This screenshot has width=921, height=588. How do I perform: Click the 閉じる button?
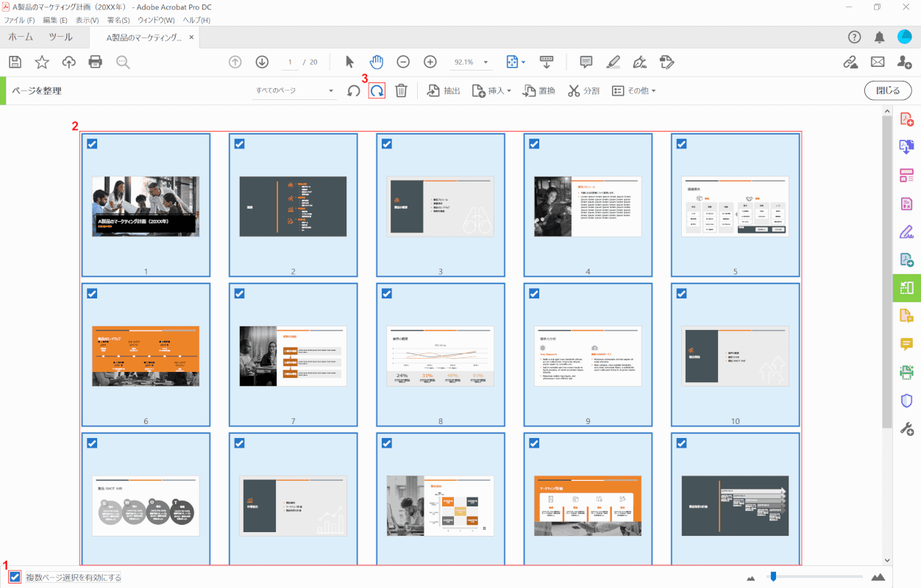click(888, 91)
